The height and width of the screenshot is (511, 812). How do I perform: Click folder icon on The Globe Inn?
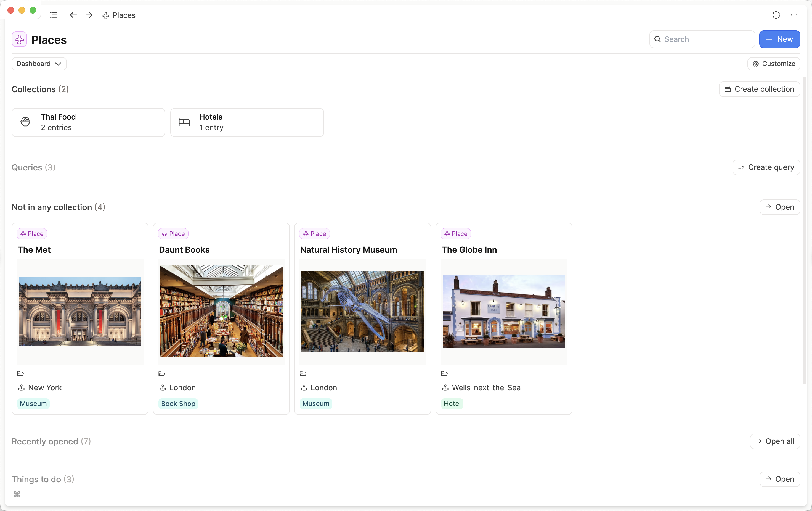tap(444, 373)
